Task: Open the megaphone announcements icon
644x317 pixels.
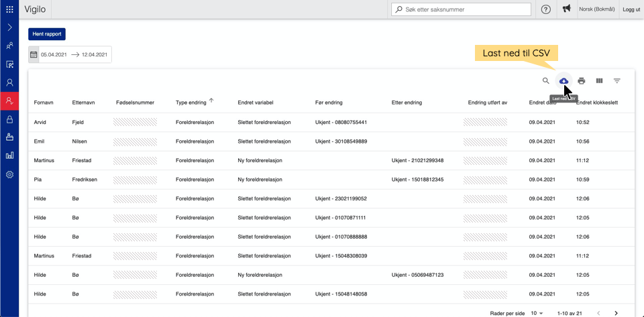Action: pyautogui.click(x=567, y=9)
